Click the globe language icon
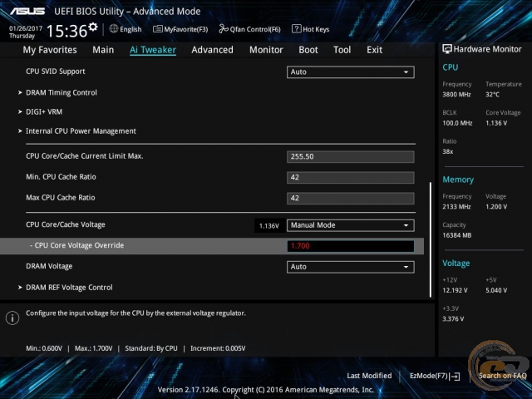Screen dimensions: 532x399 (x=114, y=29)
